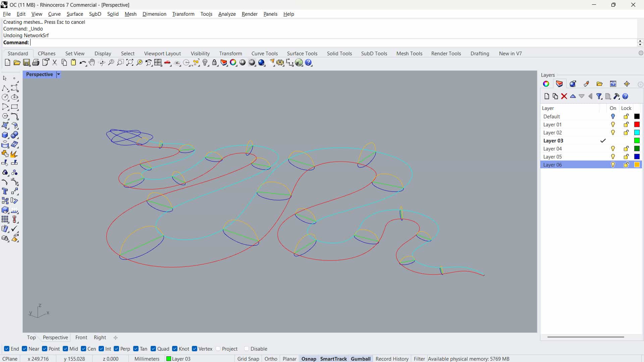Click the Cut scissors icon
644x362 pixels.
pyautogui.click(x=55, y=63)
